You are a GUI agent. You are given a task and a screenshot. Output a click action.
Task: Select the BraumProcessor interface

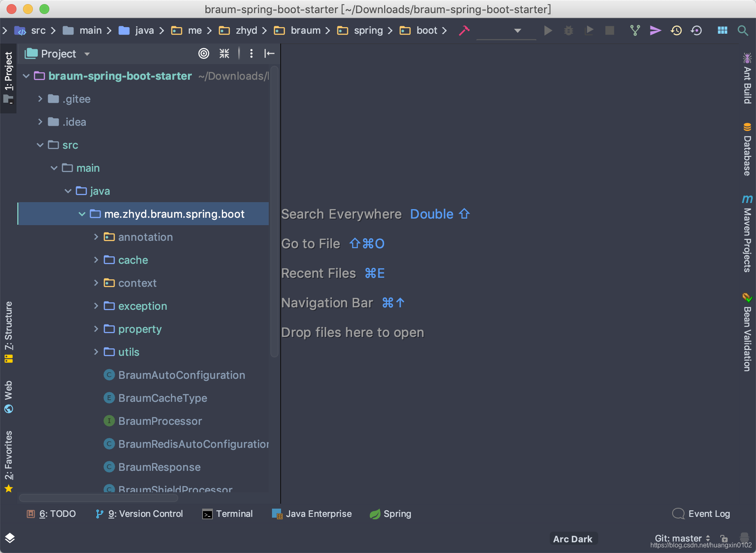pyautogui.click(x=160, y=421)
